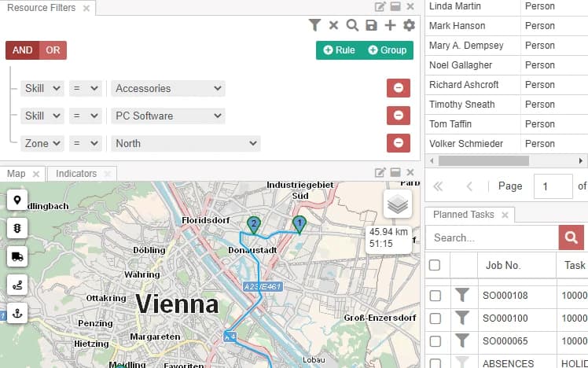Check the ABSENCES task row
The image size is (588, 368).
(x=435, y=363)
